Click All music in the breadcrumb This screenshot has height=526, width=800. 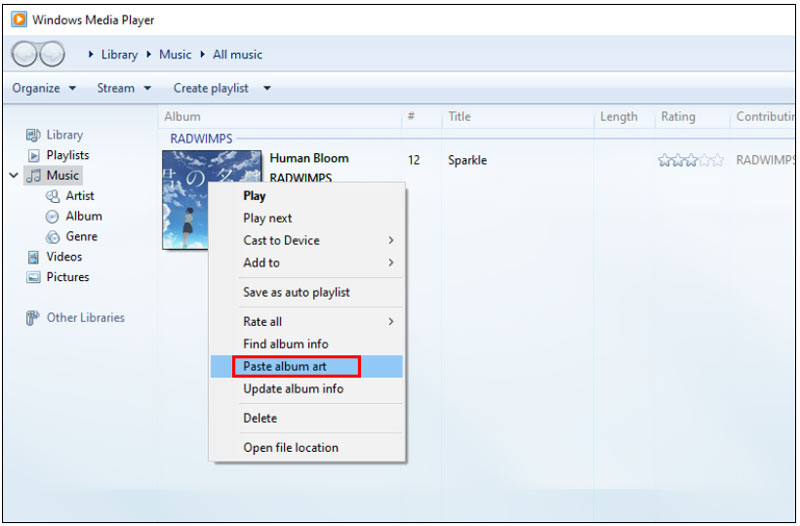(x=238, y=55)
